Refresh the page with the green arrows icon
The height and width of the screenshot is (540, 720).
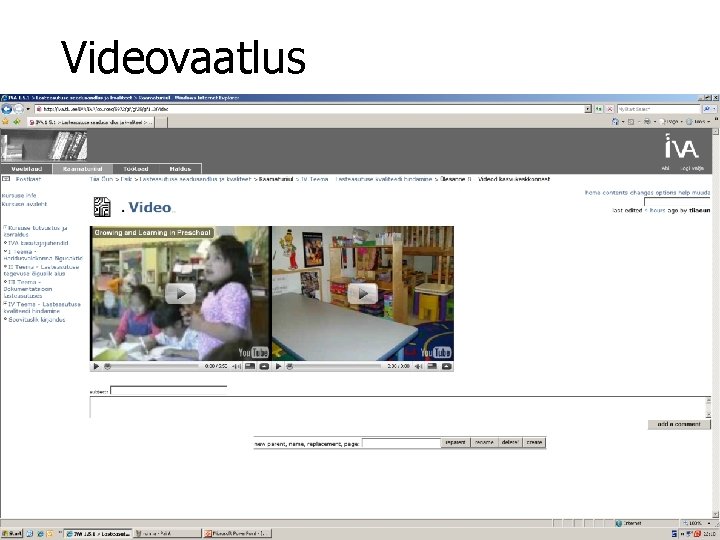click(x=599, y=109)
